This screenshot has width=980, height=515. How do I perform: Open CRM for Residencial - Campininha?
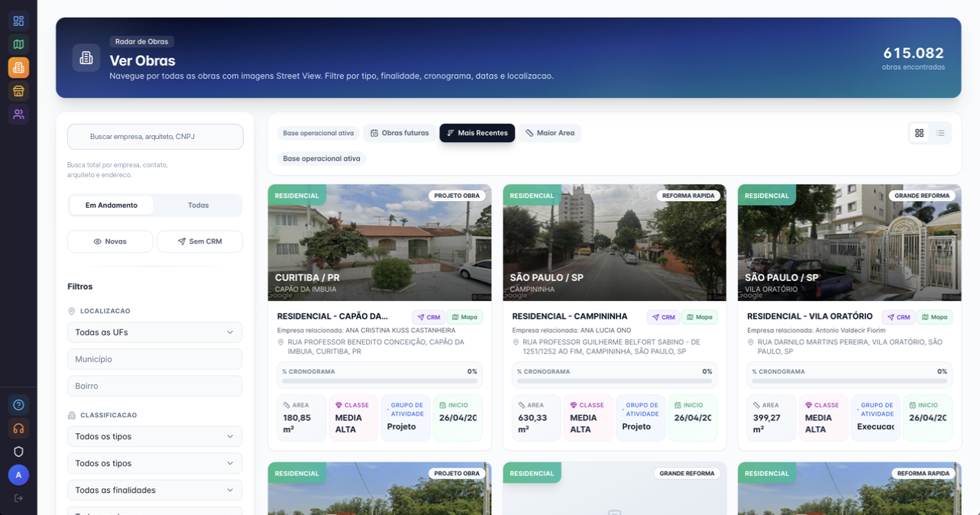[x=664, y=317]
